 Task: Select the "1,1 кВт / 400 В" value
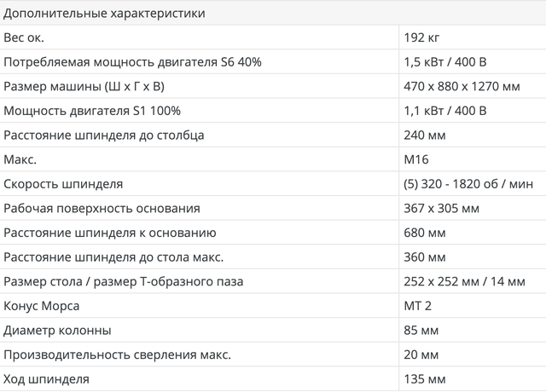[445, 111]
